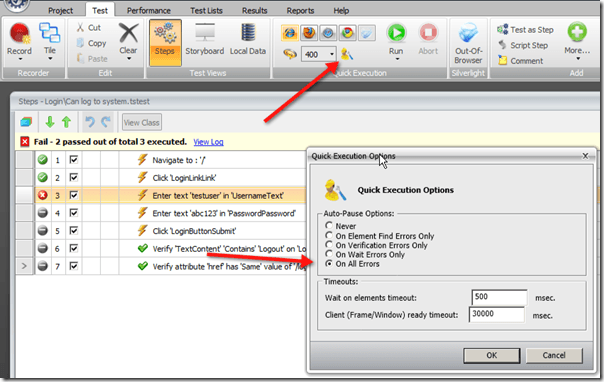The width and height of the screenshot is (604, 382).
Task: Uncheck step 4 Enter abc123 checkbox
Action: (74, 213)
